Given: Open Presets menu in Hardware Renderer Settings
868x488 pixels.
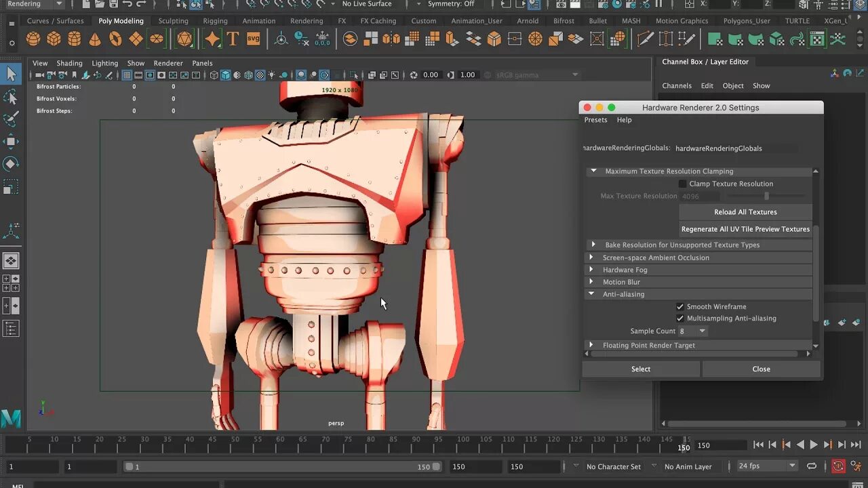Looking at the screenshot, I should 596,120.
